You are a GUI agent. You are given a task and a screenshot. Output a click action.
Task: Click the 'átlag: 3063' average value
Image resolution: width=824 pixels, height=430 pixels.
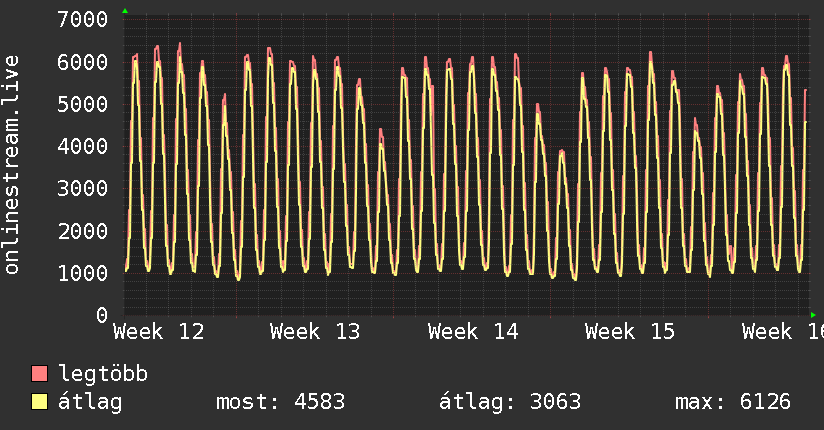coord(510,403)
